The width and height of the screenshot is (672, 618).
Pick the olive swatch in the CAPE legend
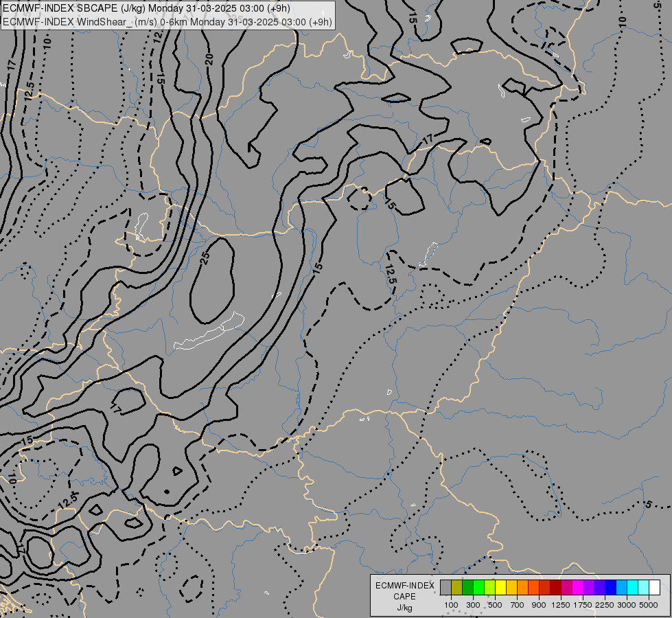coord(457,588)
